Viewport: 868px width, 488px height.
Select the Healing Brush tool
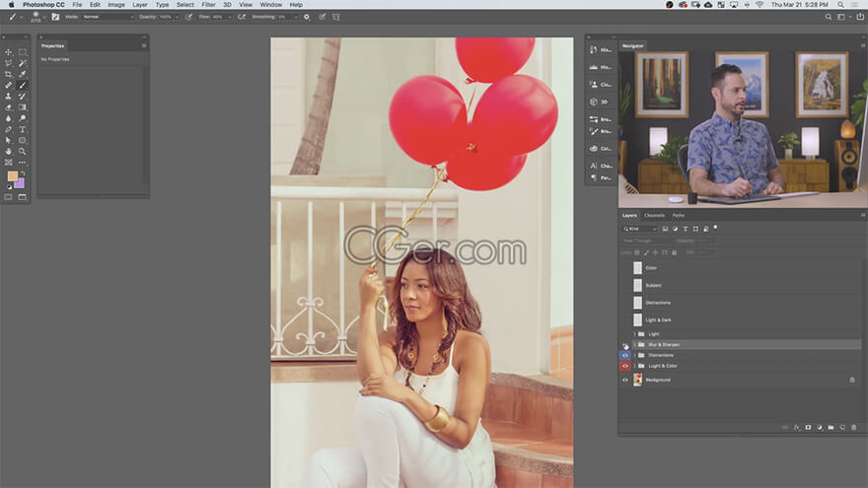click(8, 85)
